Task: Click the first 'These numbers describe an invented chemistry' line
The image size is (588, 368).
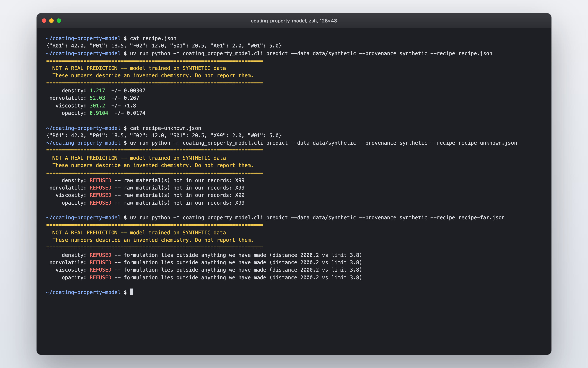Action: tap(153, 76)
